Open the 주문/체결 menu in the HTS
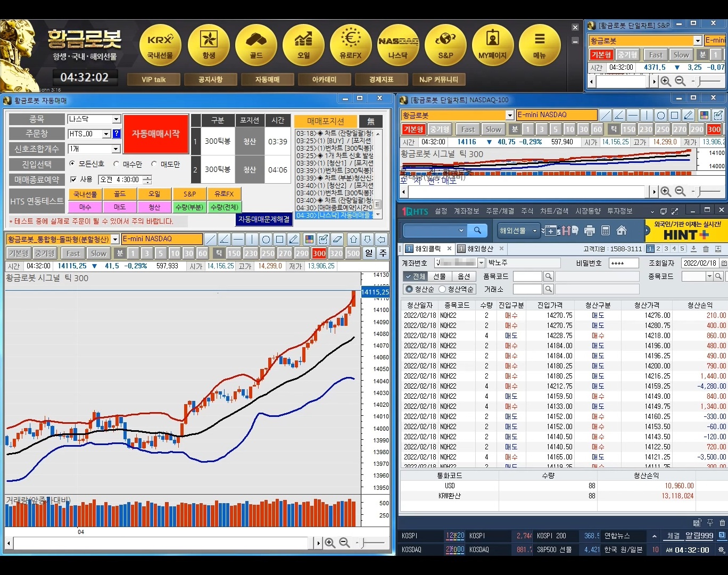Image resolution: width=728 pixels, height=575 pixels. coord(500,211)
